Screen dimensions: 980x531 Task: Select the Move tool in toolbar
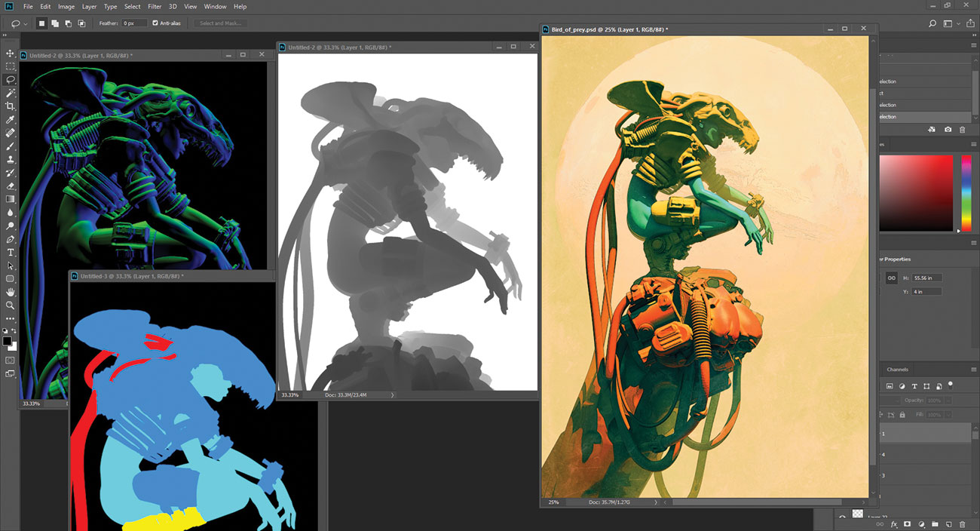point(11,54)
